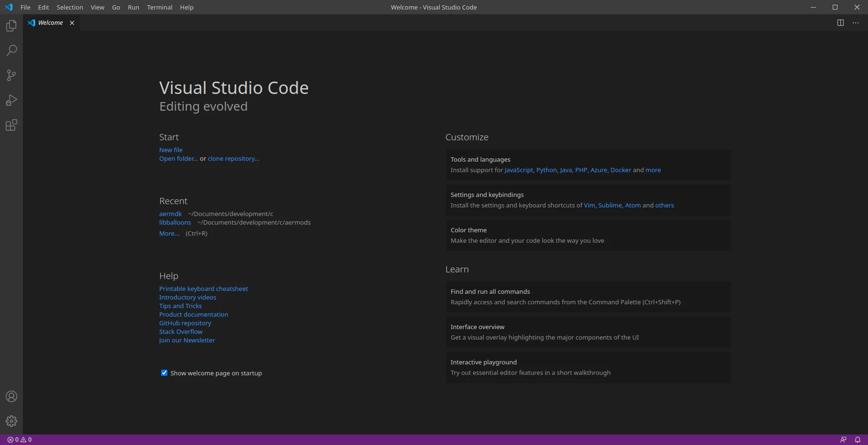Open the File menu
Screen dimensions: 868x445
point(25,7)
